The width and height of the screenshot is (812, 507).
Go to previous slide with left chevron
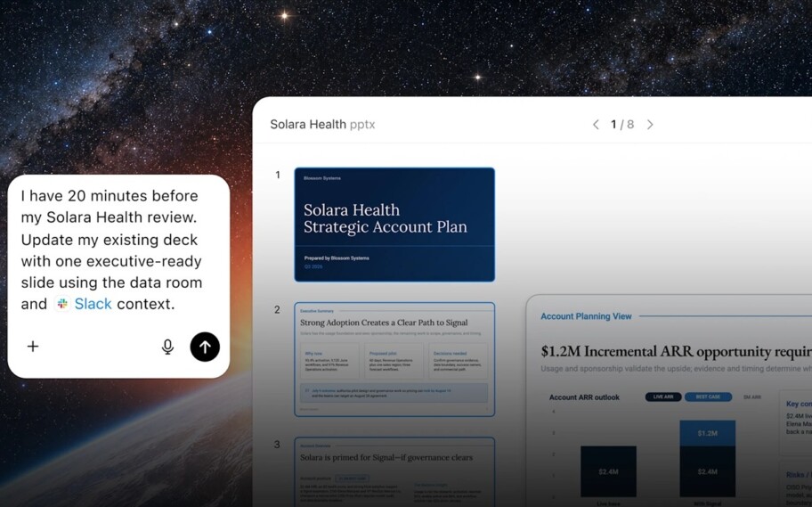tap(596, 125)
